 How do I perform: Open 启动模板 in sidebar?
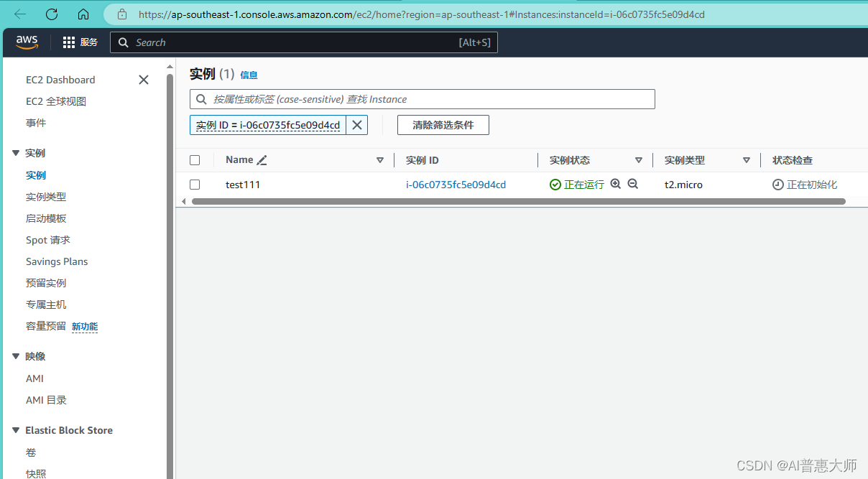46,218
